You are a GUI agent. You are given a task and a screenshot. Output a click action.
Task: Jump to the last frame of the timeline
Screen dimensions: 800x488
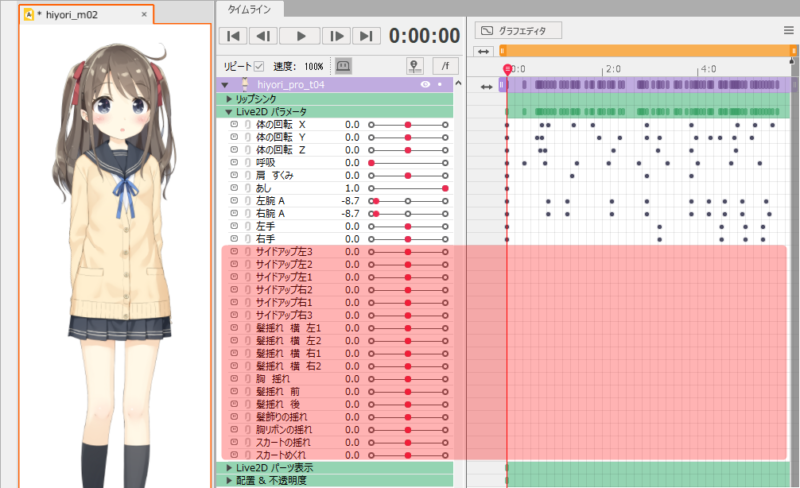click(x=366, y=36)
